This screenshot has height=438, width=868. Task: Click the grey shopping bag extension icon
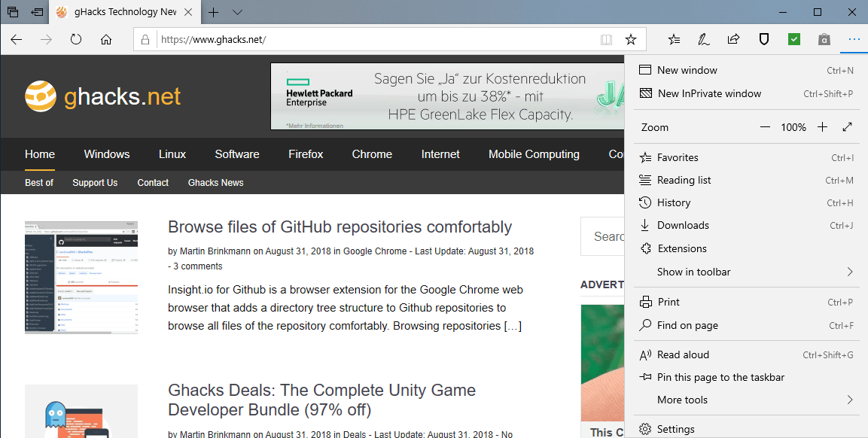824,39
